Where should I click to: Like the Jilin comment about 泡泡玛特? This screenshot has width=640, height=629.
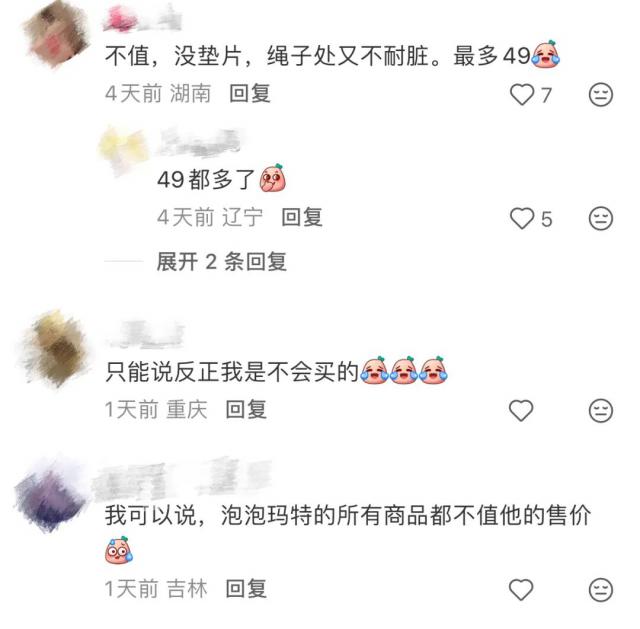pos(521,590)
